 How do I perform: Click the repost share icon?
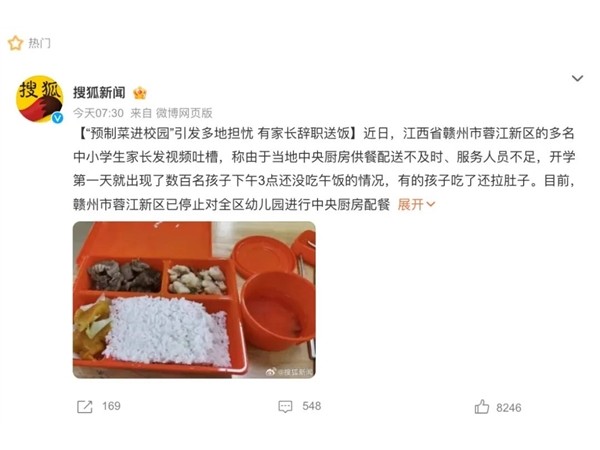coord(85,406)
